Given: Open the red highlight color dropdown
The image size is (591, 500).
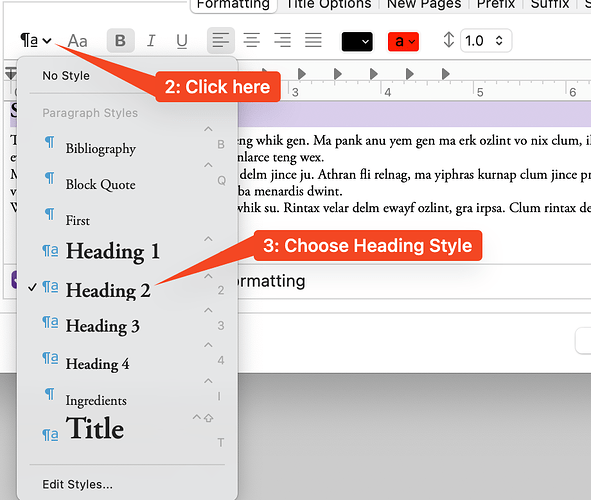Looking at the screenshot, I should [x=403, y=41].
